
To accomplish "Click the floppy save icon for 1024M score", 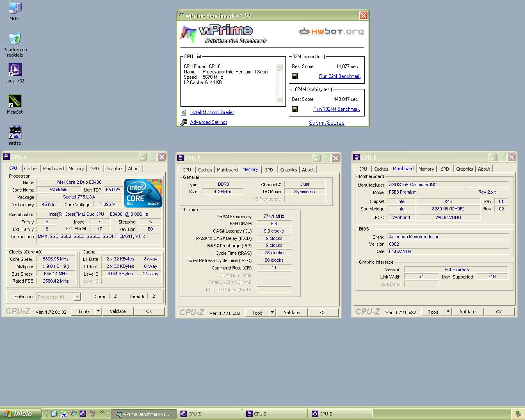I will click(295, 109).
